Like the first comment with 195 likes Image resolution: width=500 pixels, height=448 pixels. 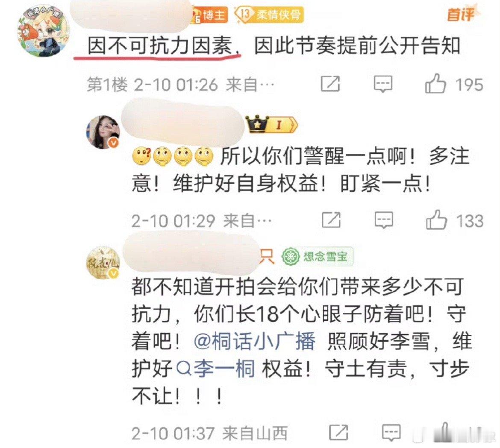[435, 84]
